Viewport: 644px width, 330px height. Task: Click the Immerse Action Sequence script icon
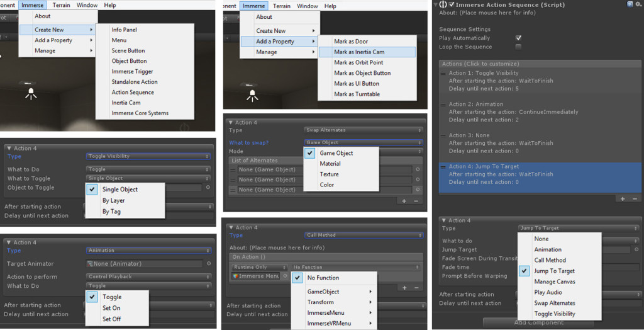pos(443,4)
